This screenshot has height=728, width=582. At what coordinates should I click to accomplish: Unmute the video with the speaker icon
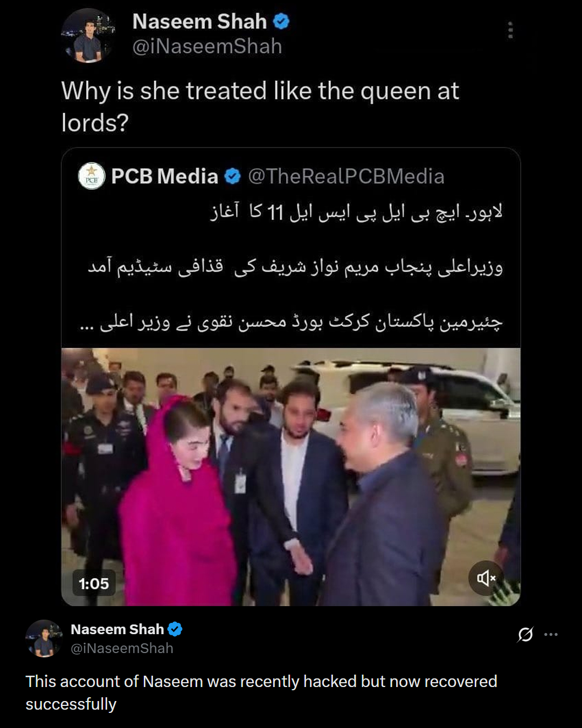486,579
